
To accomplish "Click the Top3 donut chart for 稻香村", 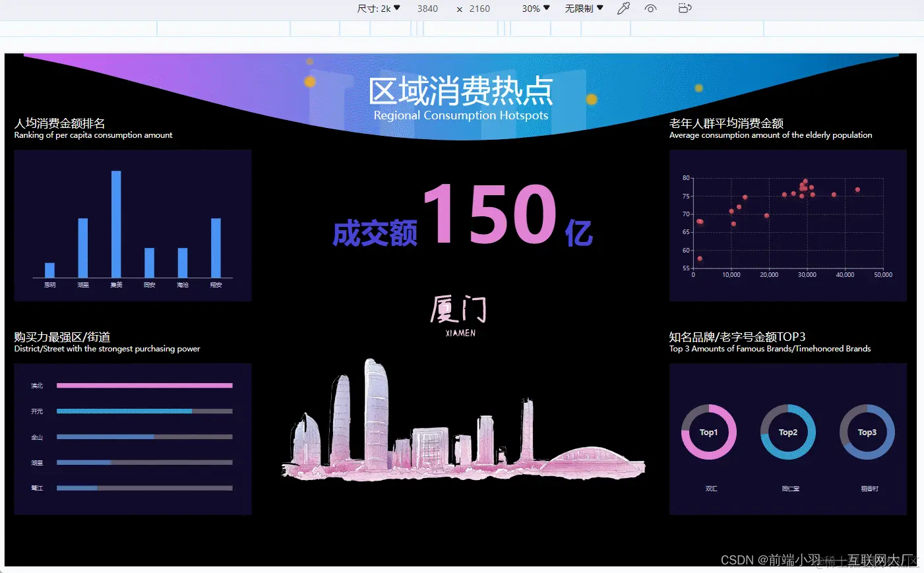I will pyautogui.click(x=866, y=432).
